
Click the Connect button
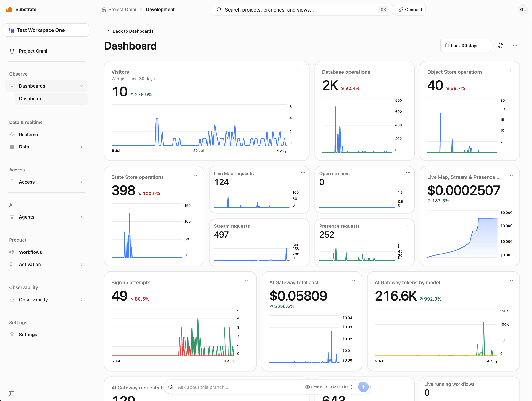(410, 10)
